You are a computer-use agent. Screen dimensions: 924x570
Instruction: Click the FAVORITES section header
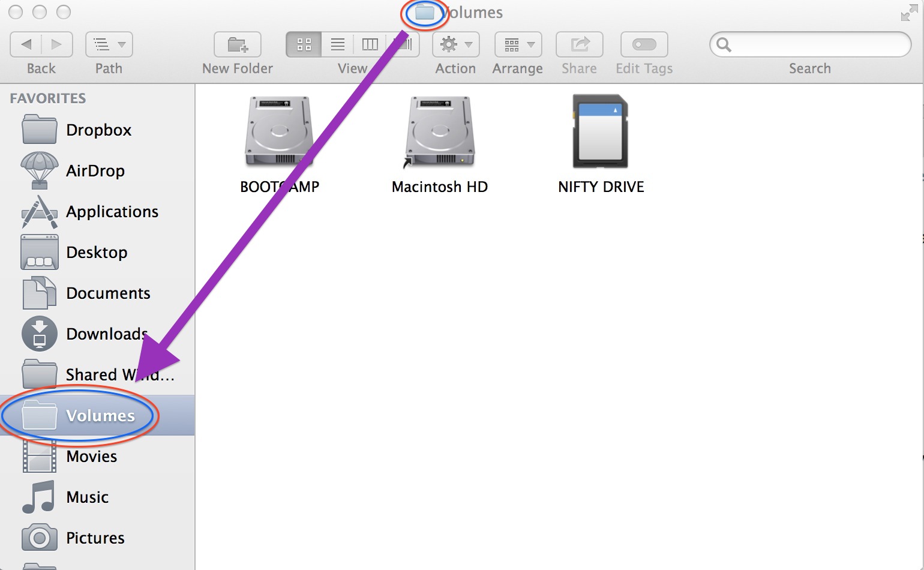pyautogui.click(x=48, y=98)
